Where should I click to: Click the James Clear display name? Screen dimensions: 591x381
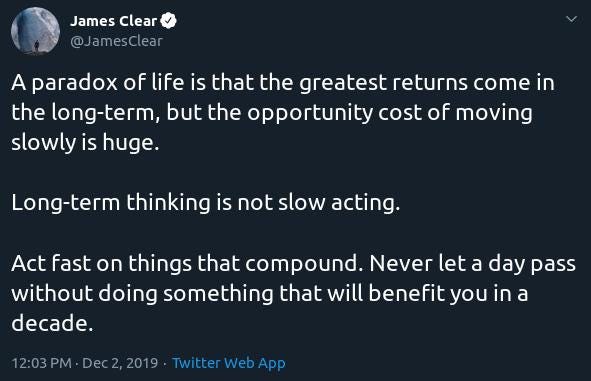pos(113,21)
